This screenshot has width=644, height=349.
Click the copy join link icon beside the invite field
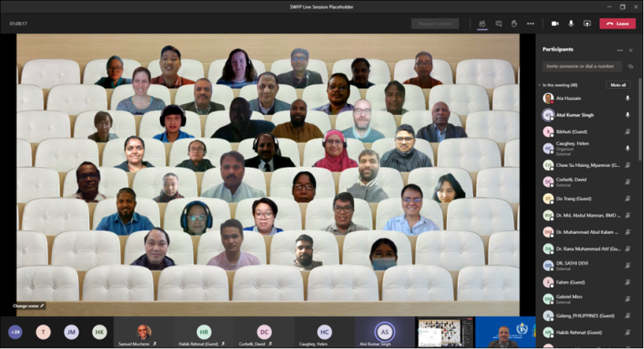[631, 66]
